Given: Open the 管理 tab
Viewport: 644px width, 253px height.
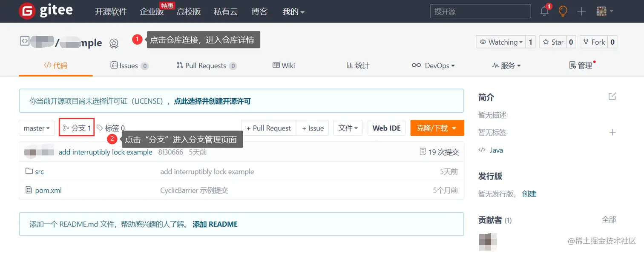Looking at the screenshot, I should (581, 65).
